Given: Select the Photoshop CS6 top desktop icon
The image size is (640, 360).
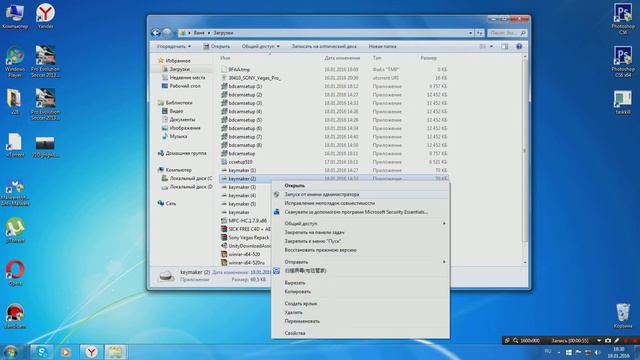Looking at the screenshot, I should coord(623,19).
